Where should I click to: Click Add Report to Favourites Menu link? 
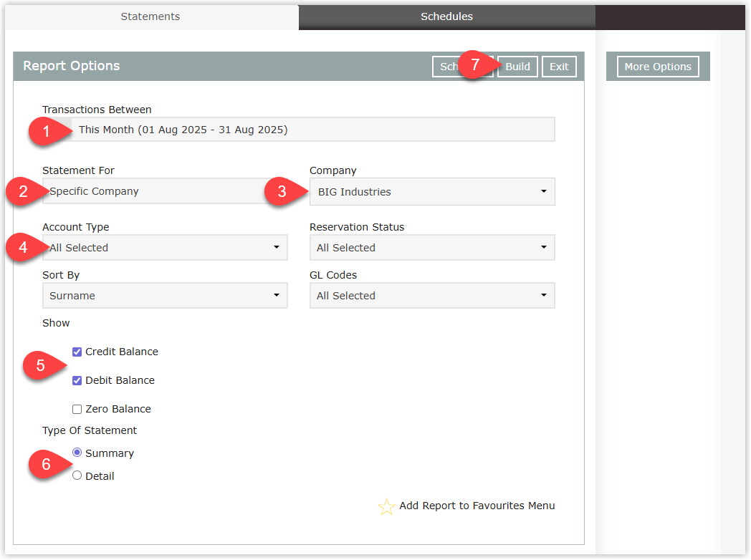tap(477, 506)
